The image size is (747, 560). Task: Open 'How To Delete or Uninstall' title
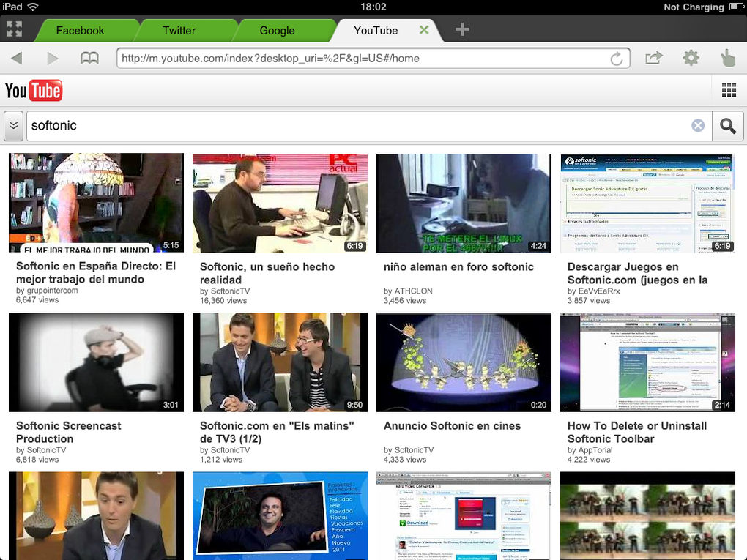tap(637, 432)
